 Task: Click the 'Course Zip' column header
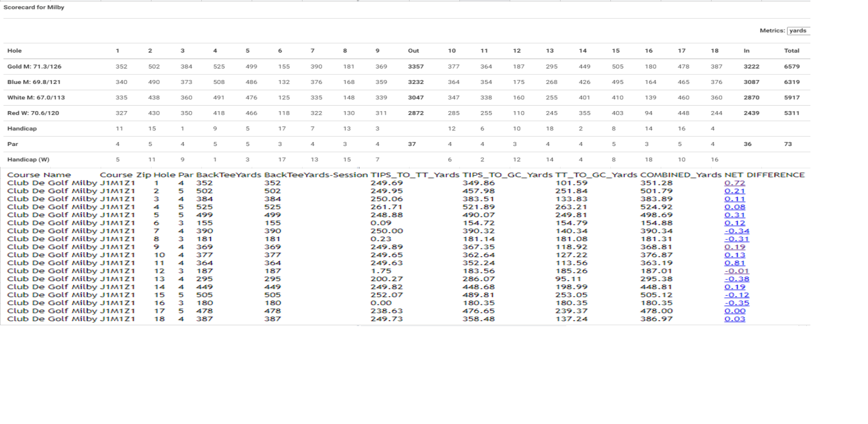click(x=126, y=175)
